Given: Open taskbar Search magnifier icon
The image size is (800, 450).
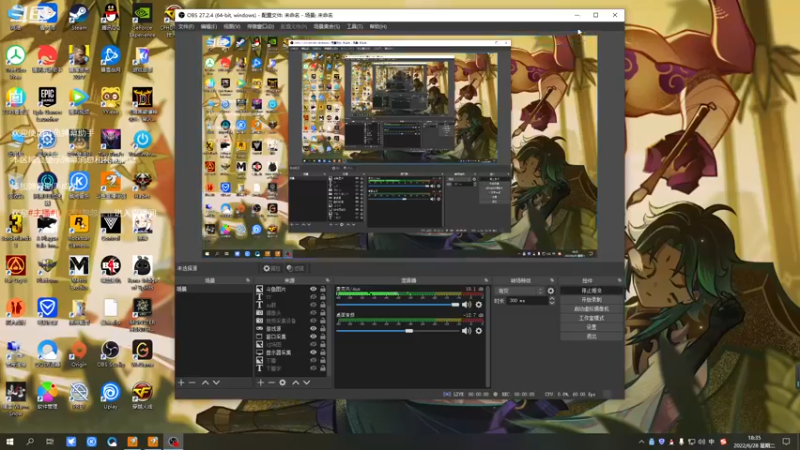Looking at the screenshot, I should click(x=30, y=441).
